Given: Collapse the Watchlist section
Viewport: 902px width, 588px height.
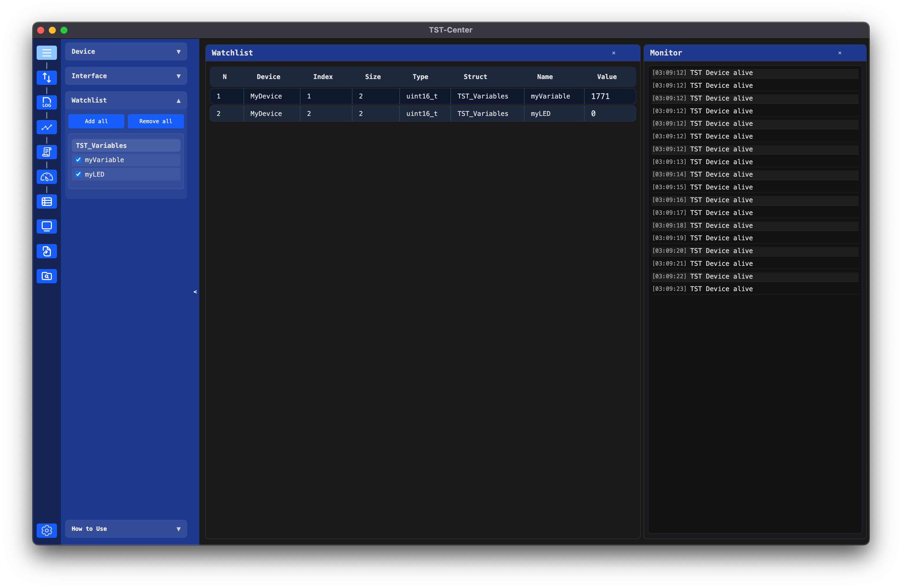Looking at the screenshot, I should 126,101.
